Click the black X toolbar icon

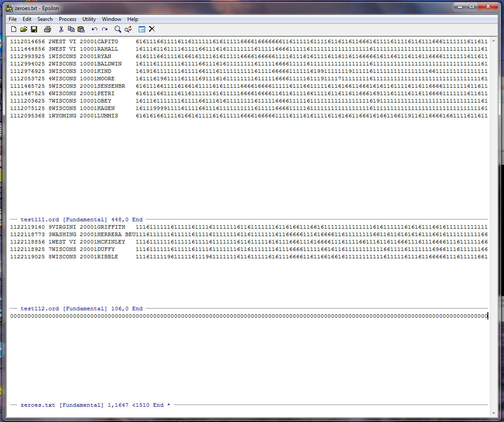click(x=152, y=29)
